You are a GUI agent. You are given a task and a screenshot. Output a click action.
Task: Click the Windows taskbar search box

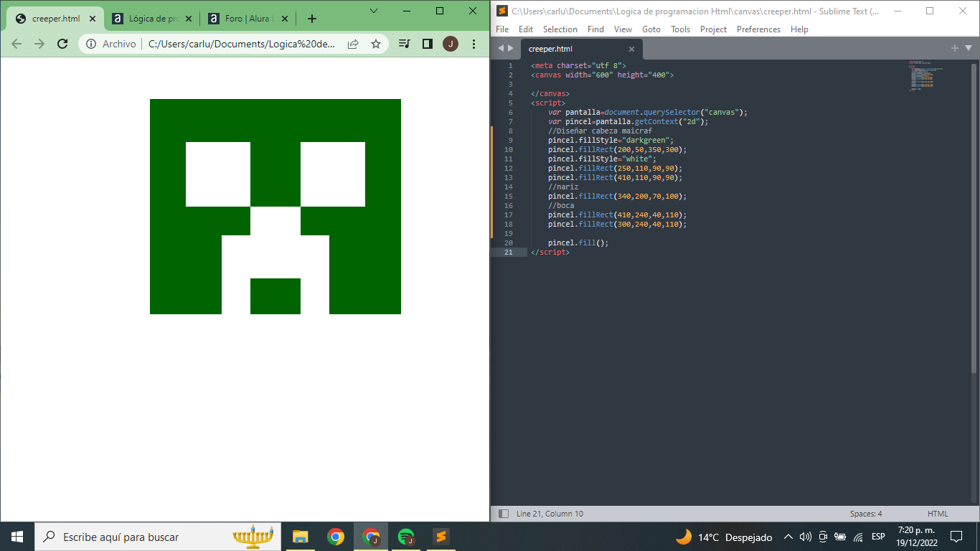[158, 537]
